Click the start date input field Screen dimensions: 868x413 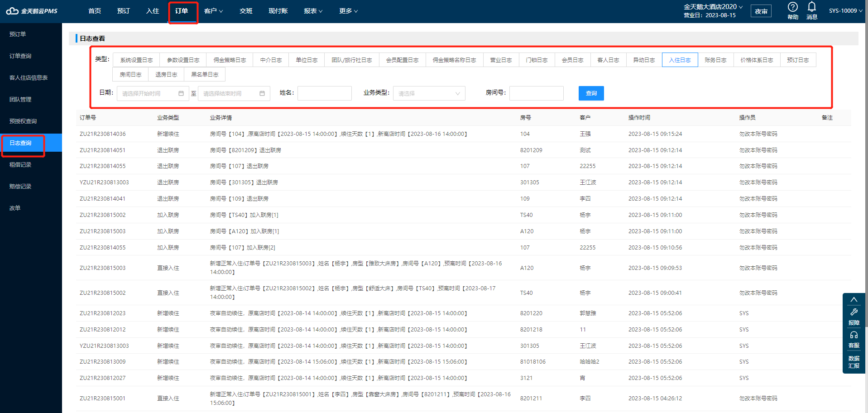[153, 93]
